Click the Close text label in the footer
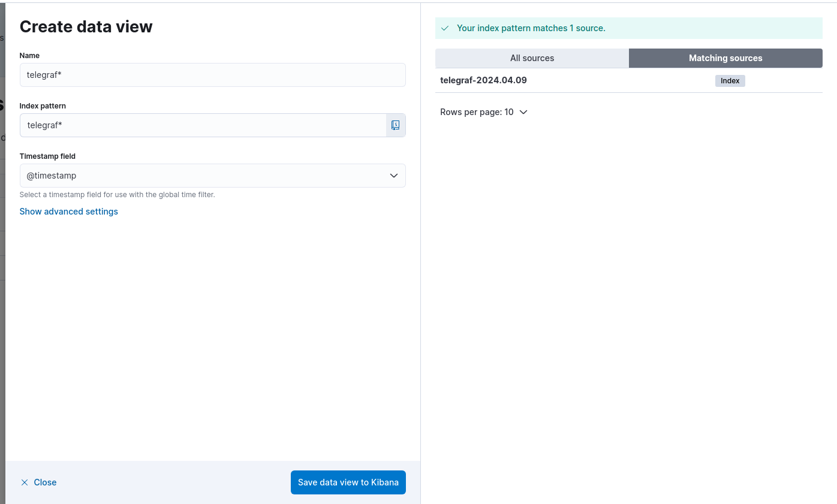The image size is (837, 504). pos(45,482)
